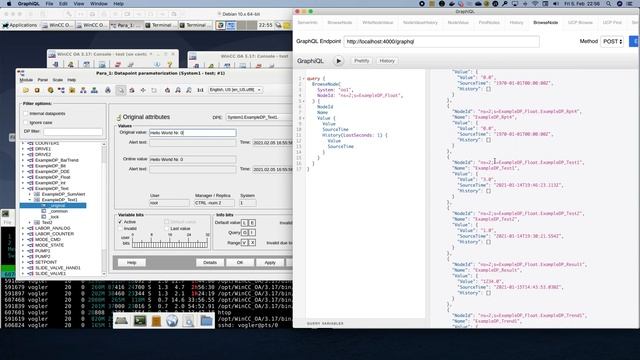Image resolution: width=640 pixels, height=360 pixels.
Task: Click the GraphiQL History button
Action: (387, 61)
